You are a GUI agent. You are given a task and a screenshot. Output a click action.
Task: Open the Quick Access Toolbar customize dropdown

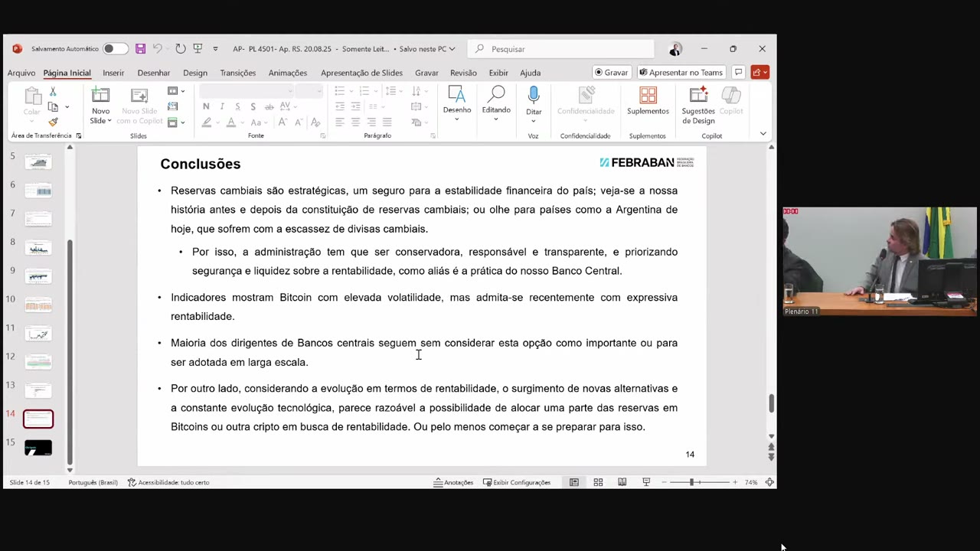coord(215,49)
